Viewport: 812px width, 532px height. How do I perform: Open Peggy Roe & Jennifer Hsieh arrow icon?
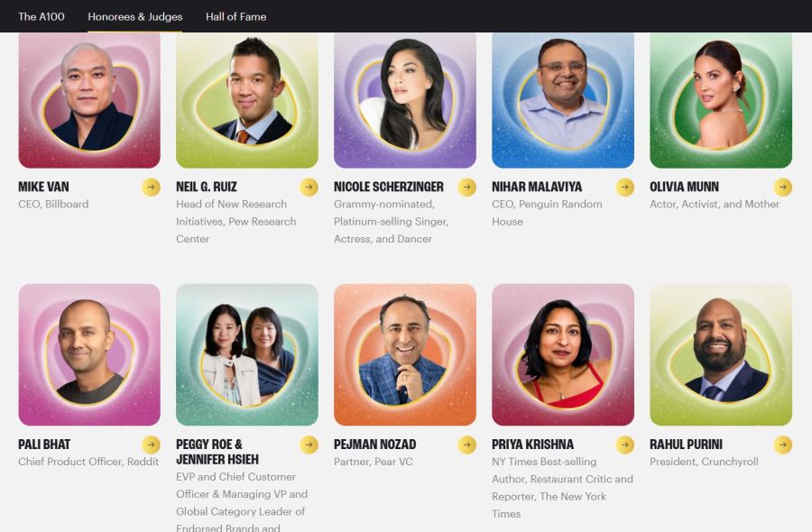click(x=309, y=445)
